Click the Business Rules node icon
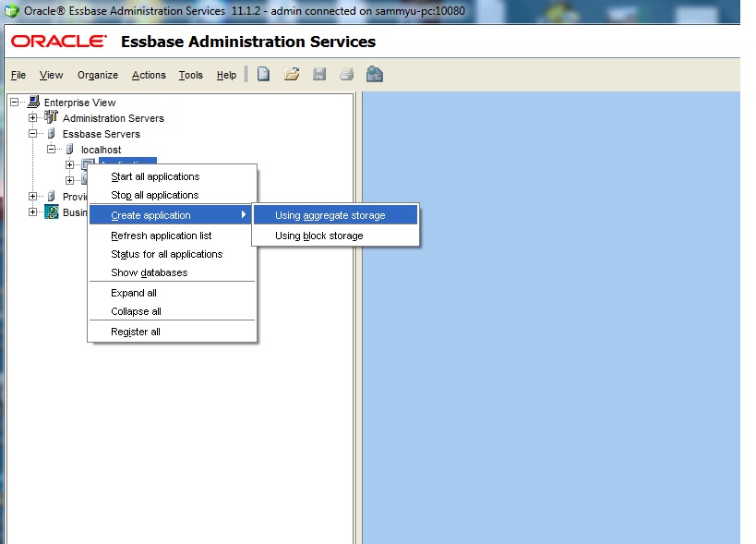Screen dimensions: 756x544 pyautogui.click(x=51, y=212)
